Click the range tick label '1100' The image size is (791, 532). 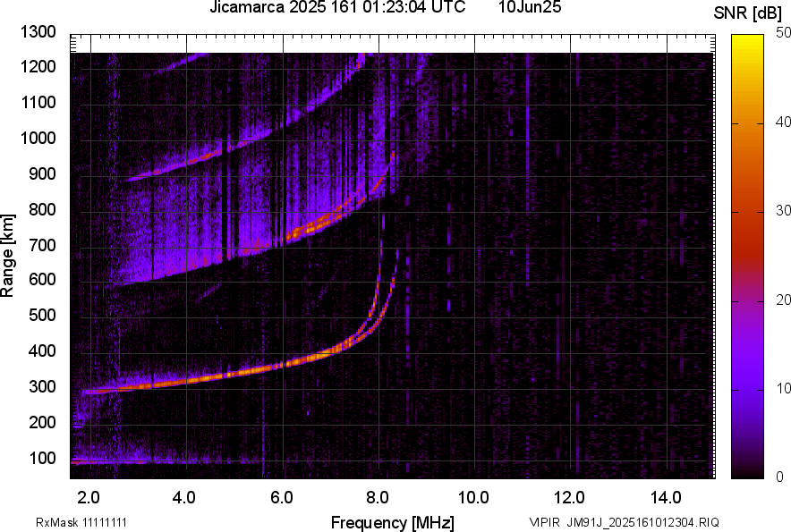pyautogui.click(x=38, y=102)
